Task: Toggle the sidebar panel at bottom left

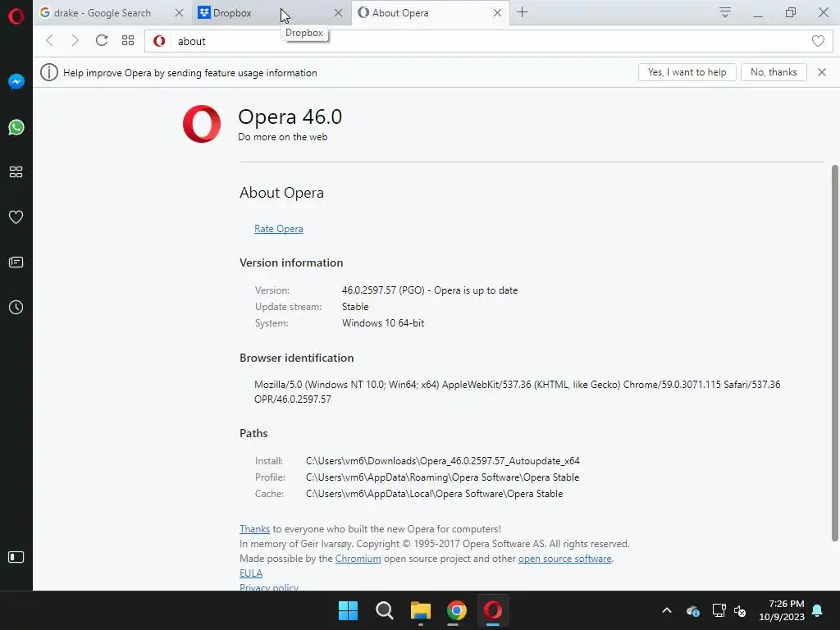Action: [x=16, y=557]
